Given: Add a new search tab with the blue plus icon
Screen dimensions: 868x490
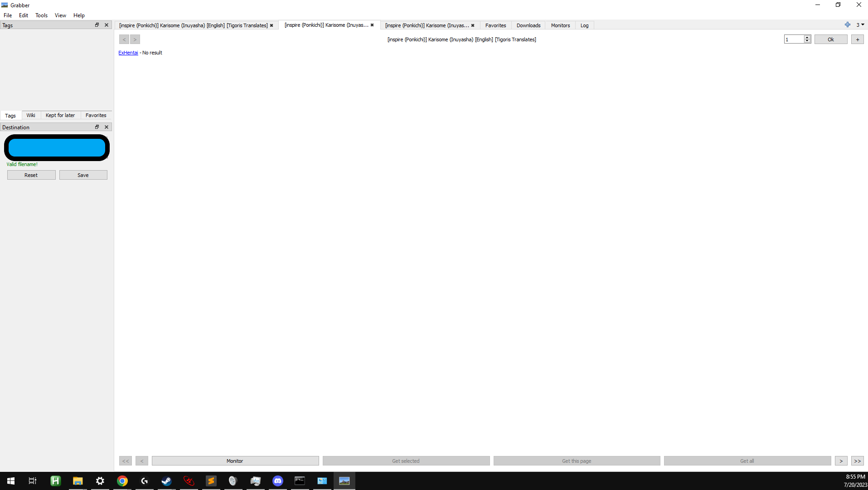Looking at the screenshot, I should coord(847,25).
